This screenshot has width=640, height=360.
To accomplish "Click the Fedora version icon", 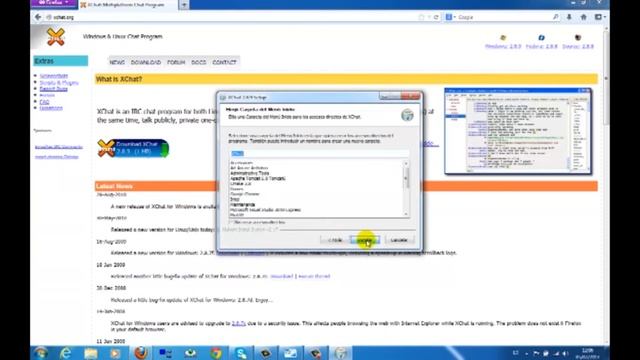I will point(541,38).
